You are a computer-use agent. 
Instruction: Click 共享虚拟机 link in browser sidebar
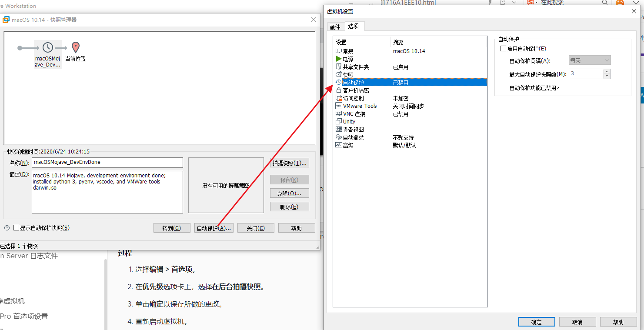(12, 301)
